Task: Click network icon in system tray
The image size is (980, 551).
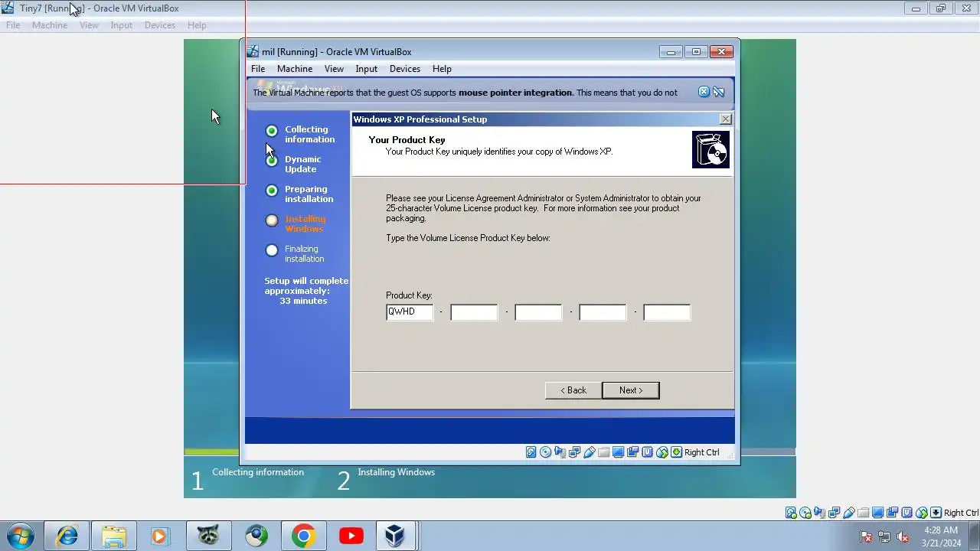Action: click(x=884, y=536)
